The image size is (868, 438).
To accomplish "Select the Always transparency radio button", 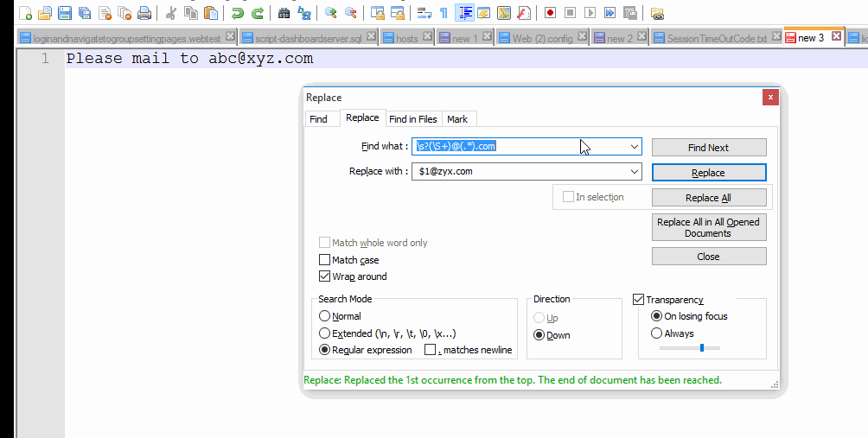I will 656,333.
